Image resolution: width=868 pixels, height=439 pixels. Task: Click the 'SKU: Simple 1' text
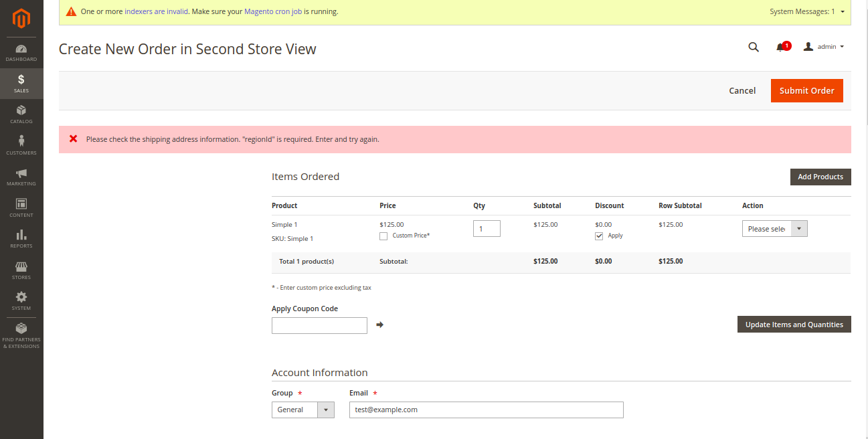click(292, 238)
